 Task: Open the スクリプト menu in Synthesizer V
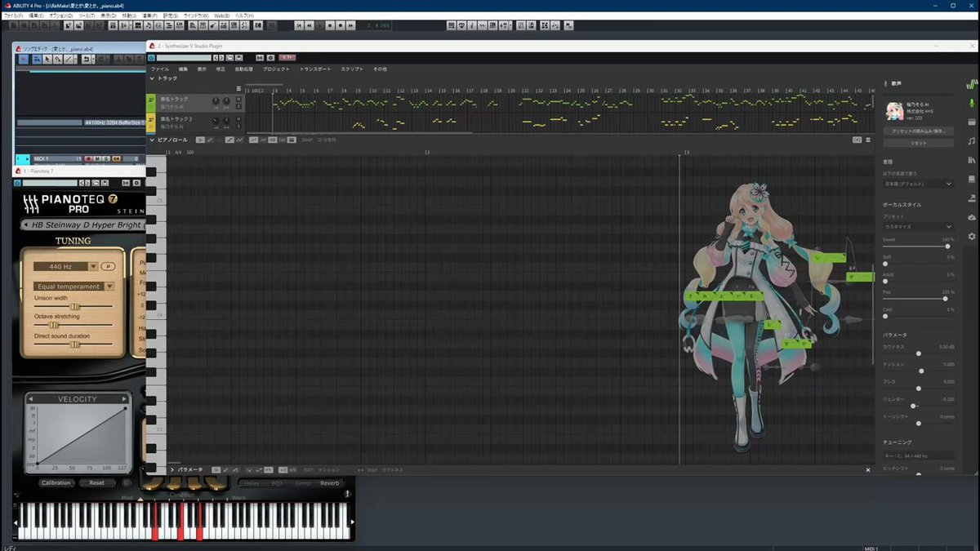352,69
